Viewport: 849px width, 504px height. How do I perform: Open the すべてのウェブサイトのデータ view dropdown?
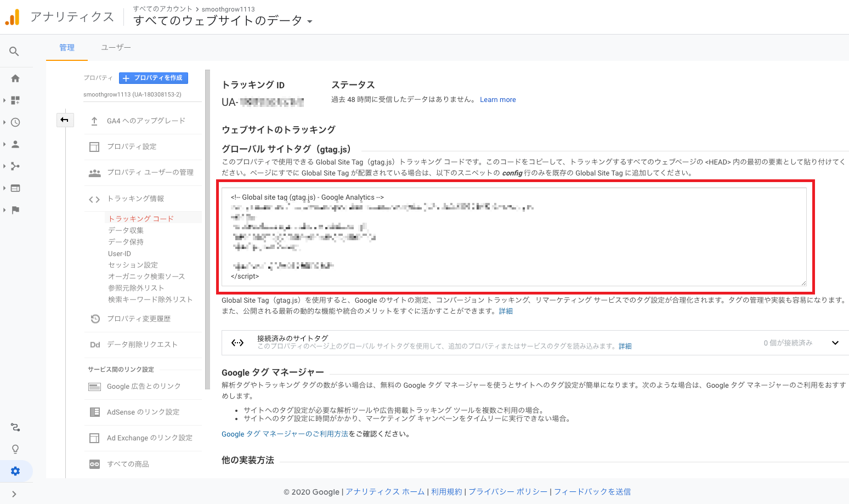pyautogui.click(x=223, y=21)
